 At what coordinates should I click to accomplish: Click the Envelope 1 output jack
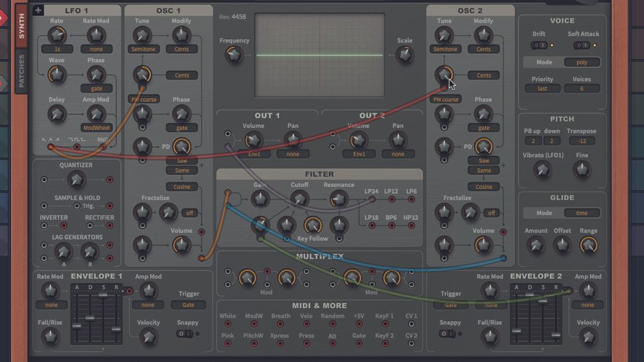[x=129, y=291]
